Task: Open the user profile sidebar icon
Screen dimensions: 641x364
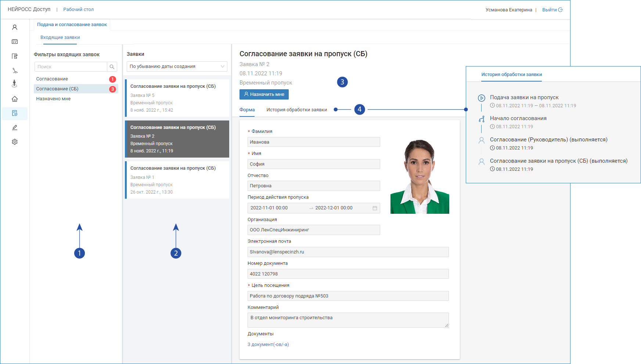Action: point(15,27)
